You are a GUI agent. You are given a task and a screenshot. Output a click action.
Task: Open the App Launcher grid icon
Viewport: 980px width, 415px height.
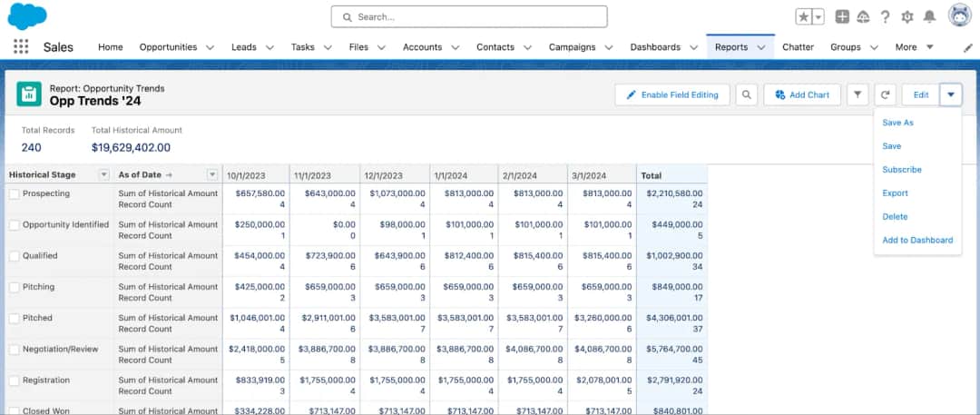21,47
